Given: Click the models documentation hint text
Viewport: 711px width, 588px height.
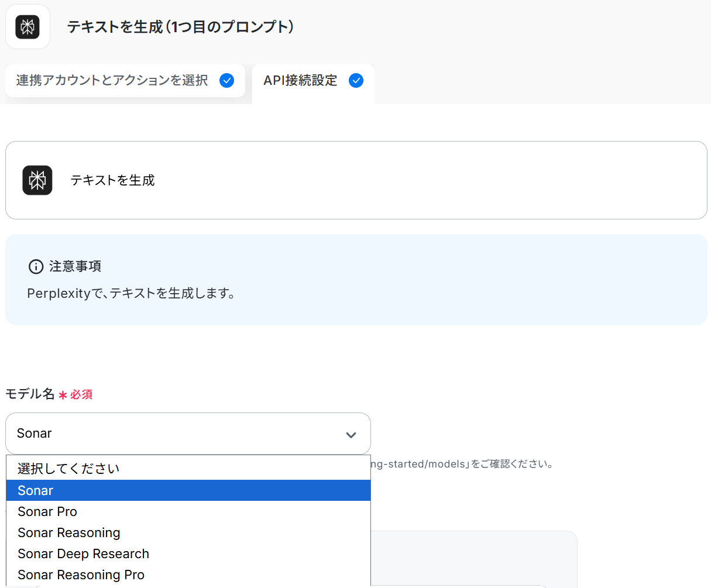Looking at the screenshot, I should coord(462,464).
